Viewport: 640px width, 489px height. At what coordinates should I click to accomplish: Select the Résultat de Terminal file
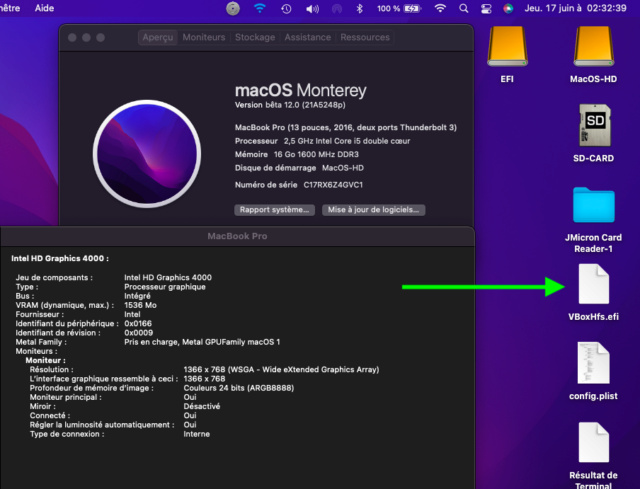[x=593, y=442]
